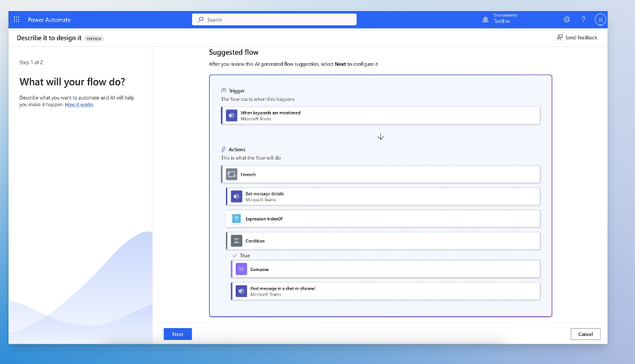This screenshot has width=635, height=364.
Task: Open the help question mark icon
Action: click(x=583, y=20)
